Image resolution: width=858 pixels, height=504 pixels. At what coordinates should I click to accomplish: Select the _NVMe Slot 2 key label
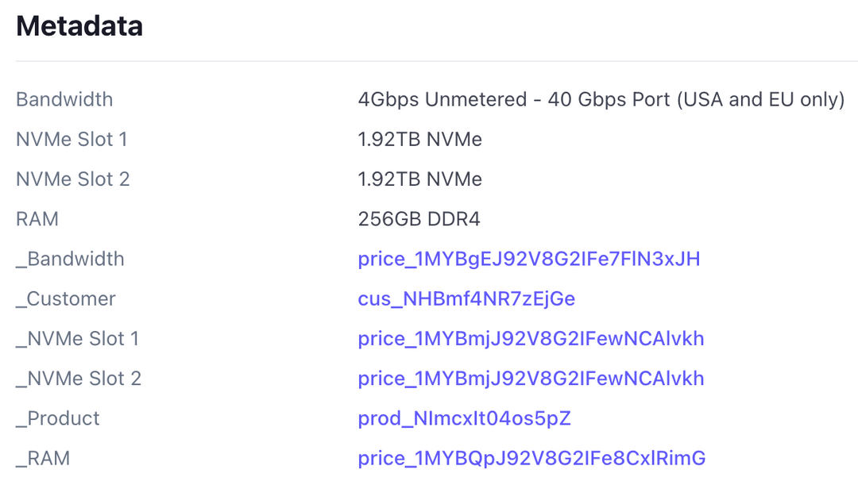[x=78, y=379]
